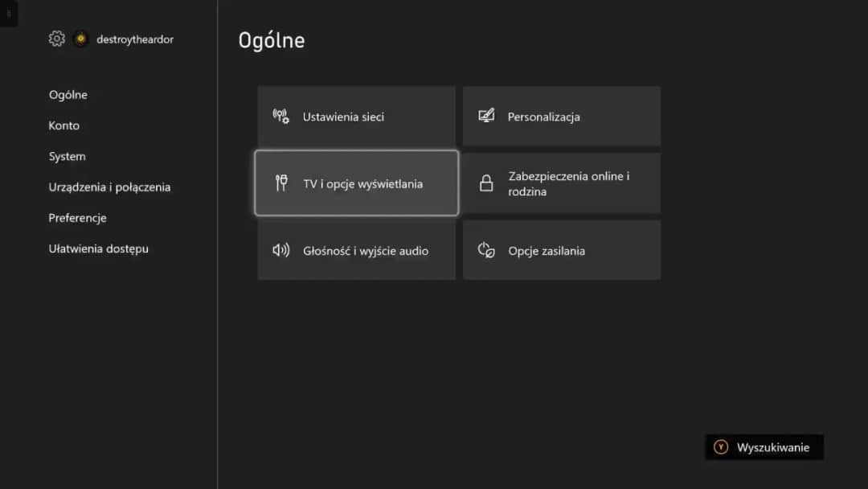Select the speaker volume icon
This screenshot has width=868, height=489.
(280, 250)
